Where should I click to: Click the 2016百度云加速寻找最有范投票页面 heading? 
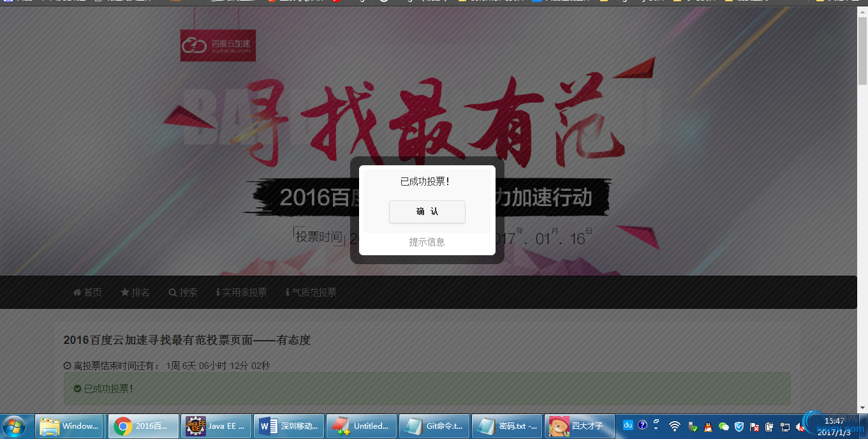coord(187,340)
